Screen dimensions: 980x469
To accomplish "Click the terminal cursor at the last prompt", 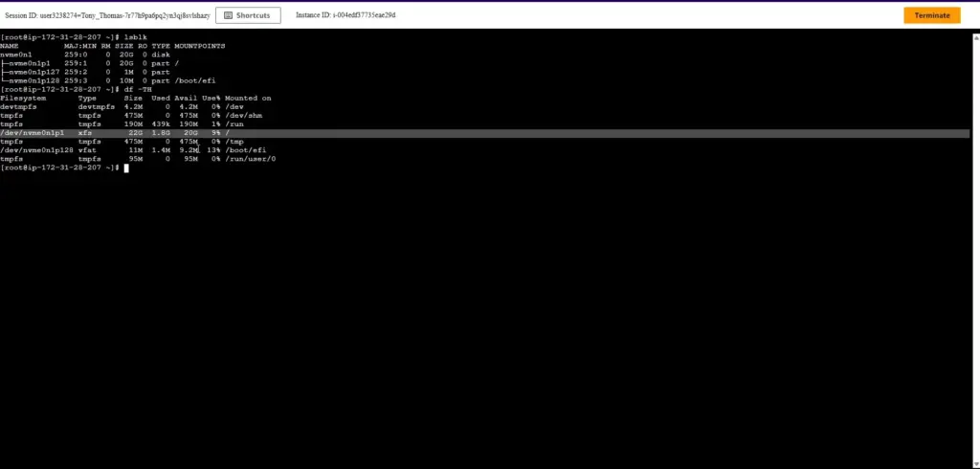I will [x=125, y=167].
